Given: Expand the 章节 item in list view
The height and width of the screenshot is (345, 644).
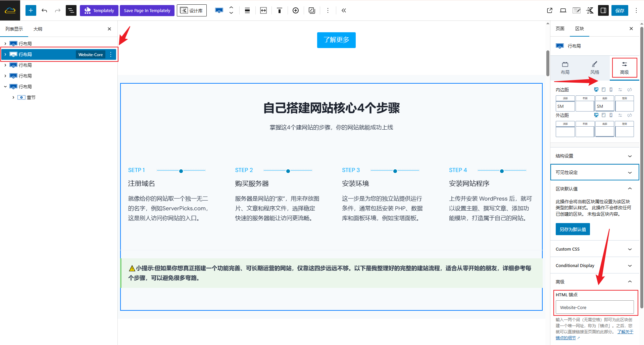Looking at the screenshot, I should [x=13, y=97].
